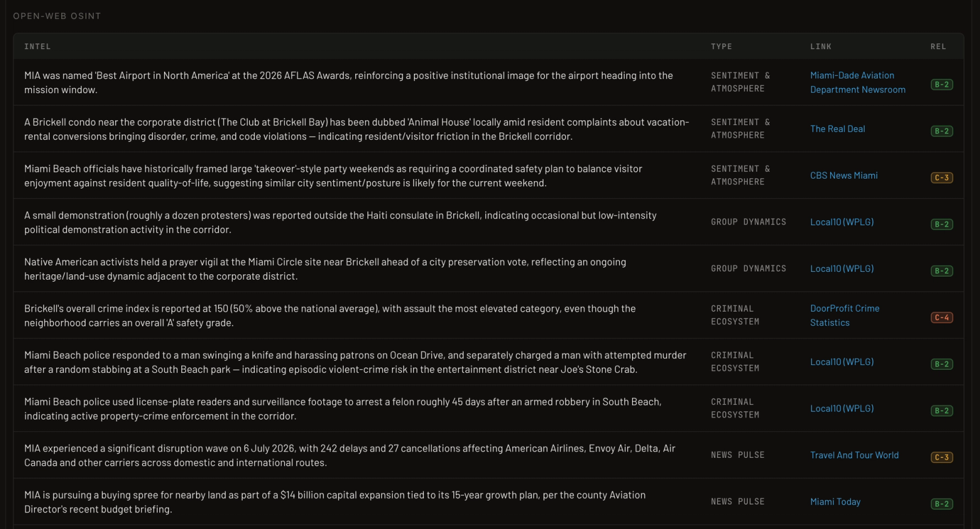This screenshot has width=980, height=529.
Task: Click the REL column header
Action: (938, 47)
